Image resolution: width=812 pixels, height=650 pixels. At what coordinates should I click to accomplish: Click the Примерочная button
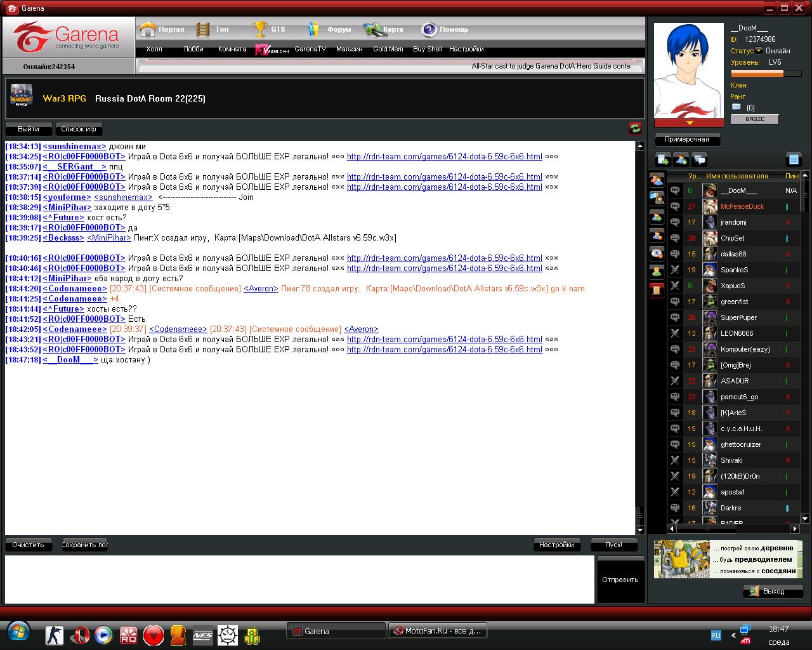(x=687, y=139)
